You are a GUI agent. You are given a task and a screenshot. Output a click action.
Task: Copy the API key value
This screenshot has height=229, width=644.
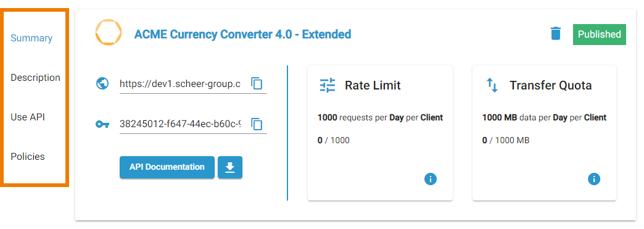(257, 123)
